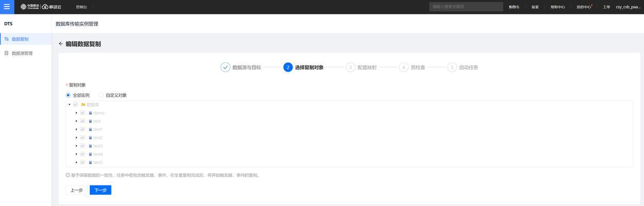Toggle the test3 checkbox
The image size is (644, 206).
coord(82,146)
